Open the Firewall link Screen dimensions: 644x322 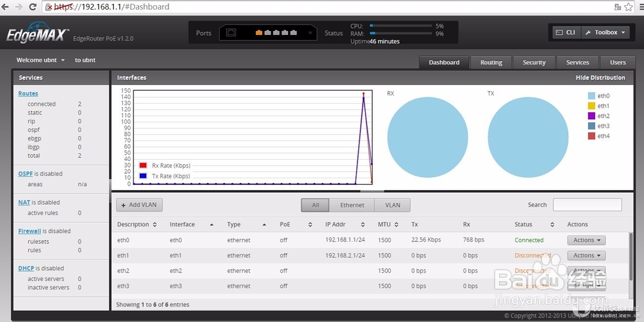click(30, 231)
